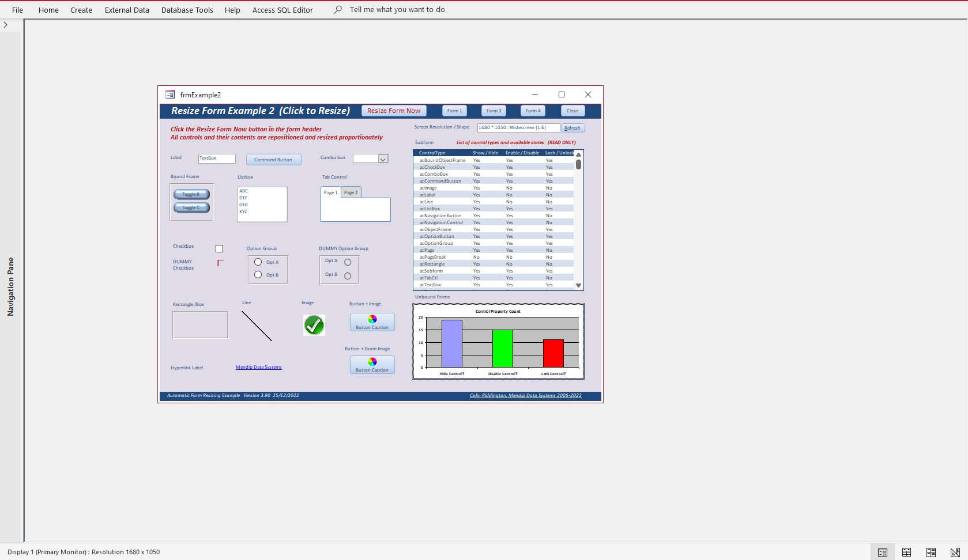968x560 pixels.
Task: Open Form 4 from the header
Action: (x=533, y=111)
